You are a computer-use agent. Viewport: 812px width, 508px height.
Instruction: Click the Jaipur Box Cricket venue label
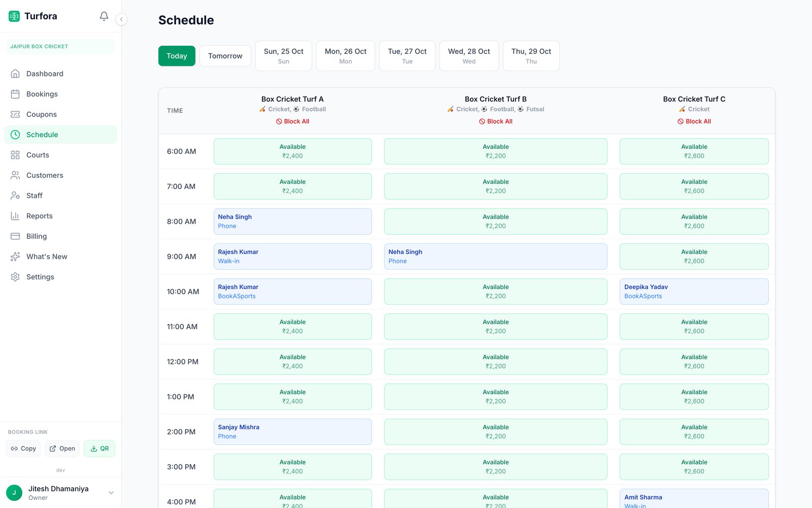coord(60,46)
